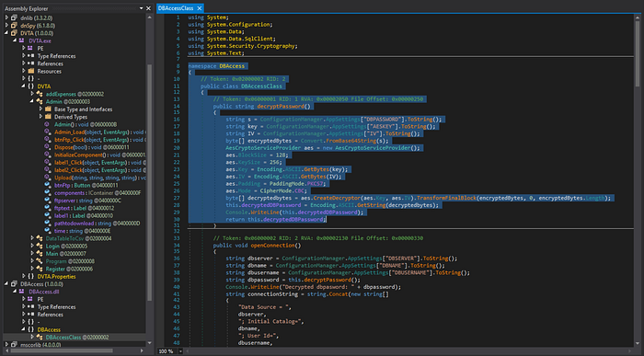This screenshot has width=644, height=356.
Task: Select time : string field in tree
Action: [83, 231]
